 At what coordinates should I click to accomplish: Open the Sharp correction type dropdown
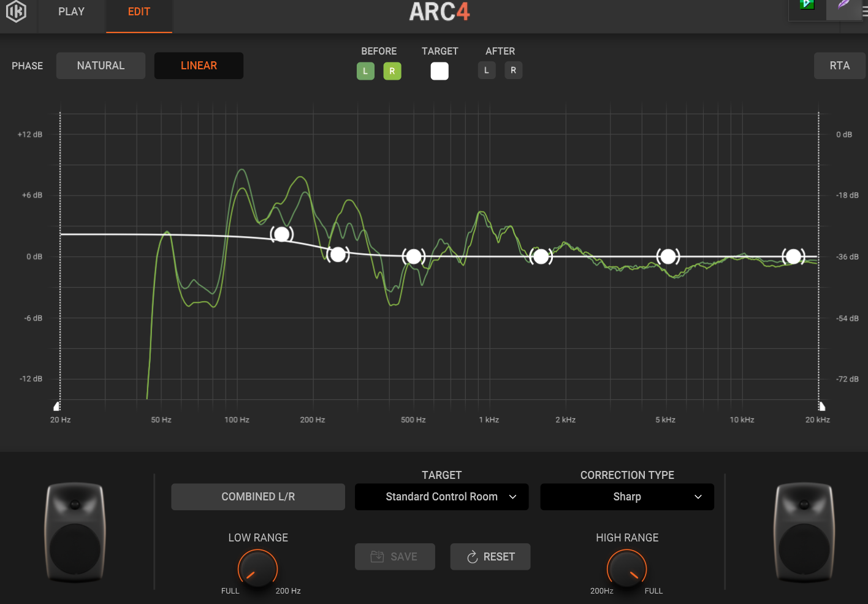pyautogui.click(x=627, y=497)
